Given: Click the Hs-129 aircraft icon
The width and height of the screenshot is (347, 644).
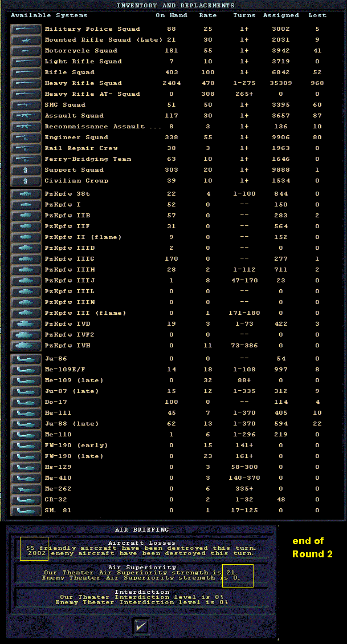Looking at the screenshot, I should (x=26, y=467).
